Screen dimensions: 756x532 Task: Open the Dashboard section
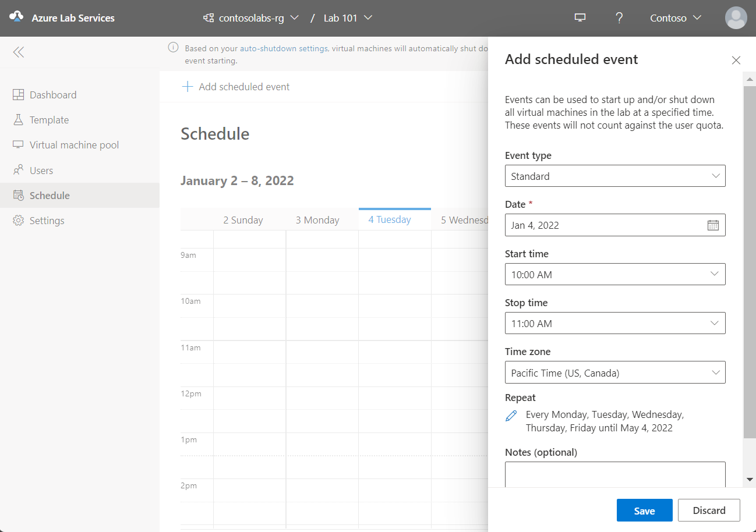[x=52, y=94]
